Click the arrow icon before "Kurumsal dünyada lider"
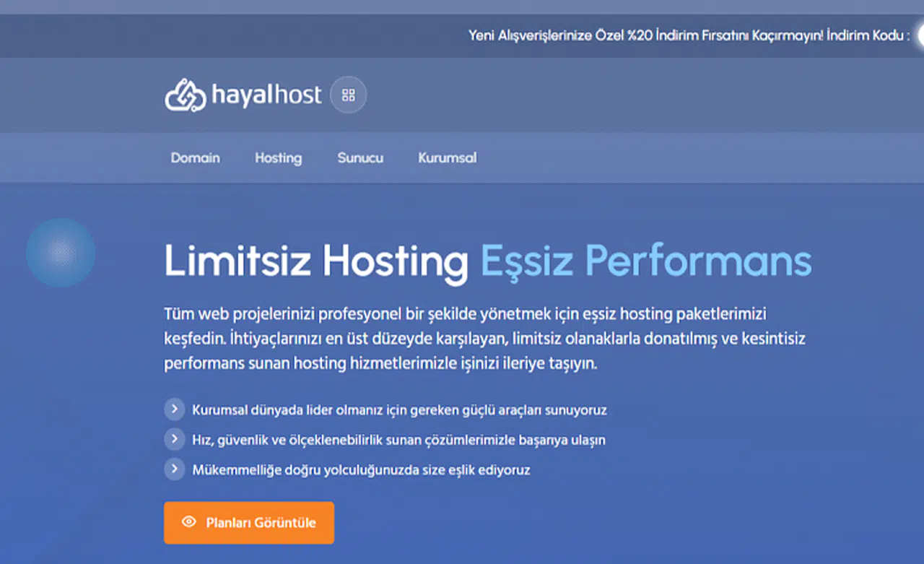 click(174, 409)
